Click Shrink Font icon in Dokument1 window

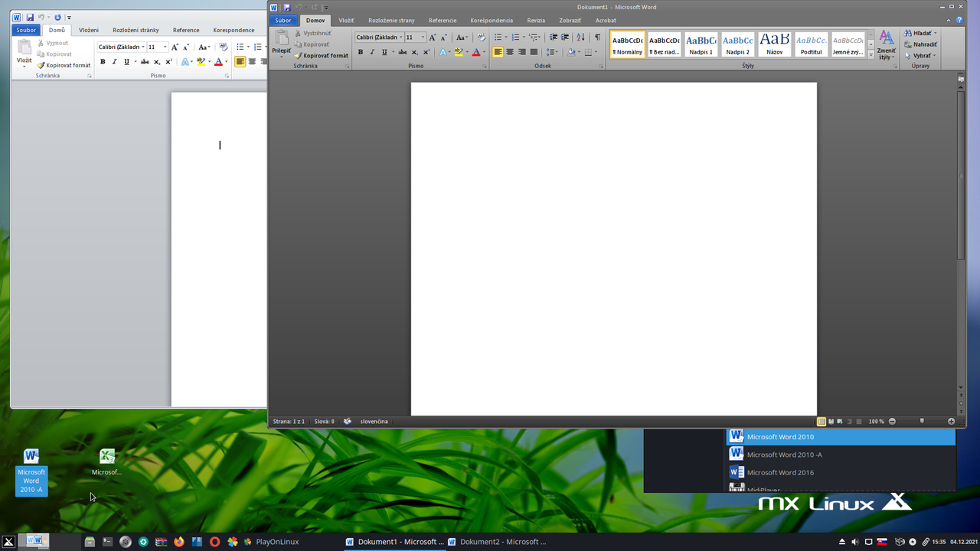coord(443,37)
